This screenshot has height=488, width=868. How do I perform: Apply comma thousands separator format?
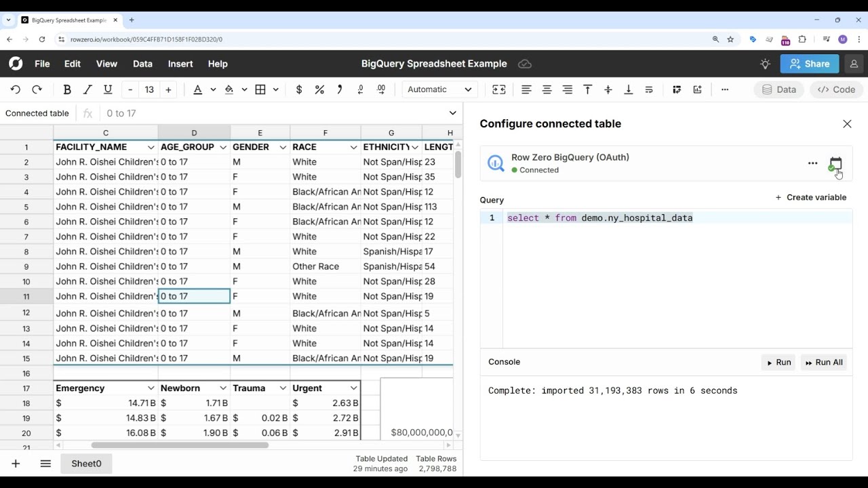pyautogui.click(x=340, y=89)
